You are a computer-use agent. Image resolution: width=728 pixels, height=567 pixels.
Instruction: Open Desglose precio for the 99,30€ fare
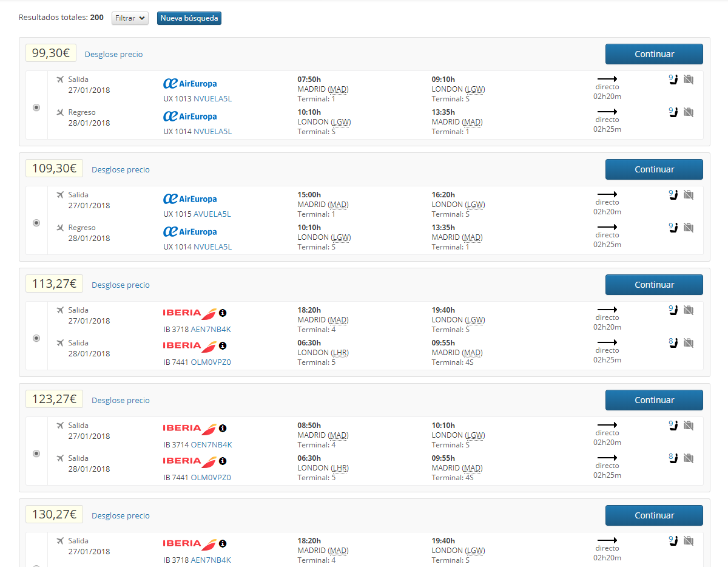point(114,54)
